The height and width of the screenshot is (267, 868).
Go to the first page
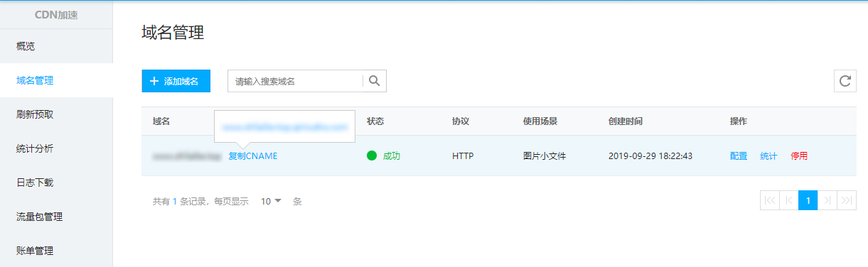point(769,201)
